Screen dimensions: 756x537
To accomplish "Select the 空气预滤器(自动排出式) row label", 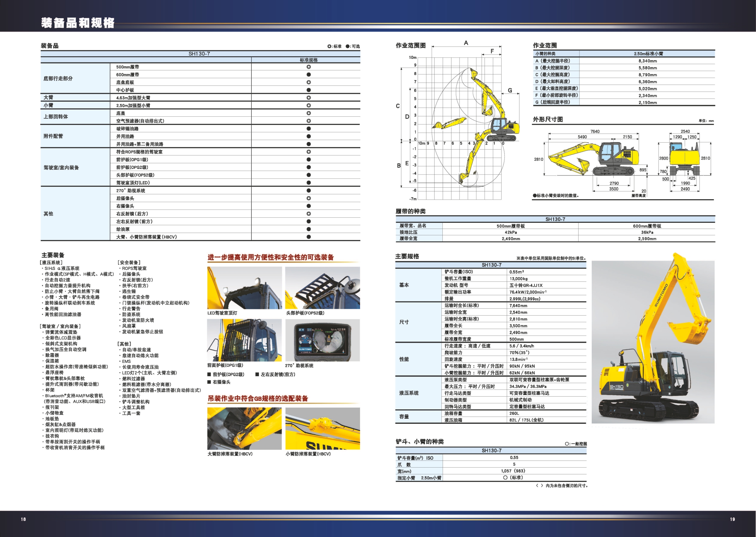I will pyautogui.click(x=140, y=121).
